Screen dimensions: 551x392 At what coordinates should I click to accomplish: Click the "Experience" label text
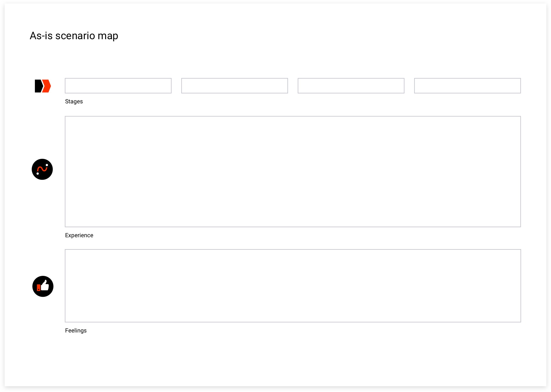tap(79, 235)
